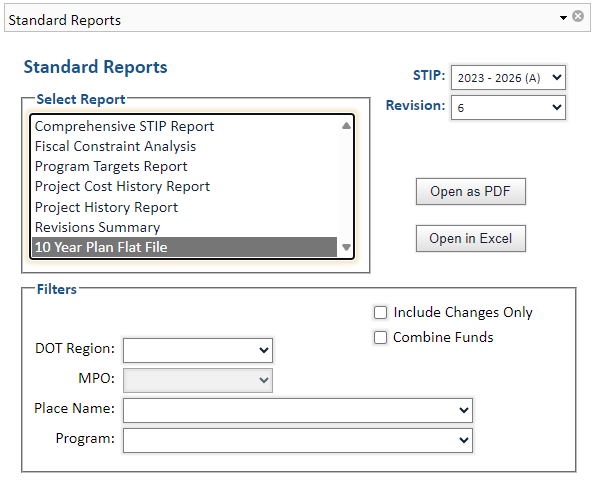Viewport: 596px width, 490px height.
Task: Open the Revision dropdown
Action: (508, 108)
